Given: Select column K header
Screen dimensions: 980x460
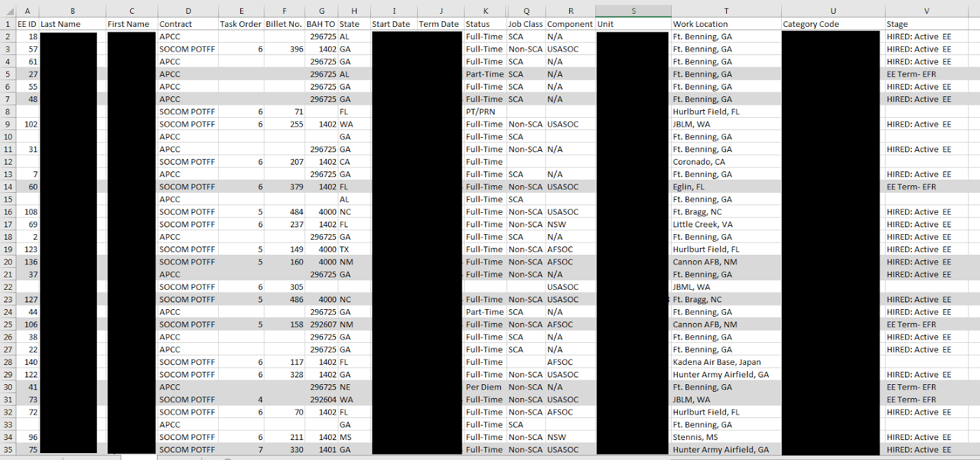Looking at the screenshot, I should [485, 11].
